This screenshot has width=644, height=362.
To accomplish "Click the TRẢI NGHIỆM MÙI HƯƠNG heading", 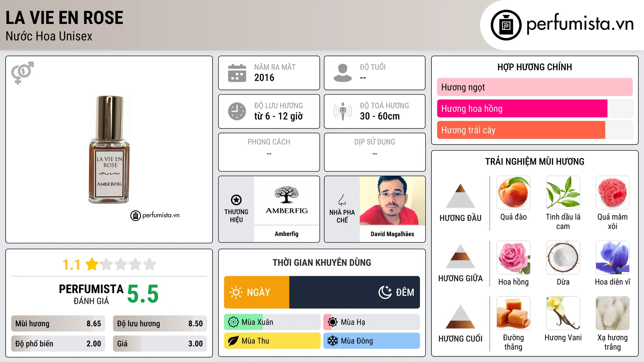I will pos(535,162).
